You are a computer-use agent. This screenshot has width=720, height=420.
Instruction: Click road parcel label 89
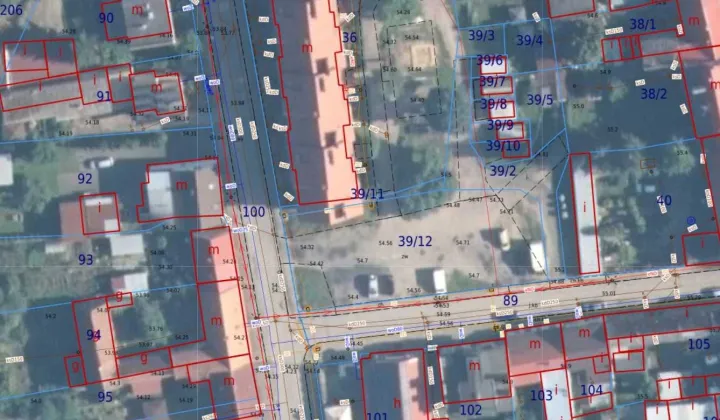pos(511,301)
